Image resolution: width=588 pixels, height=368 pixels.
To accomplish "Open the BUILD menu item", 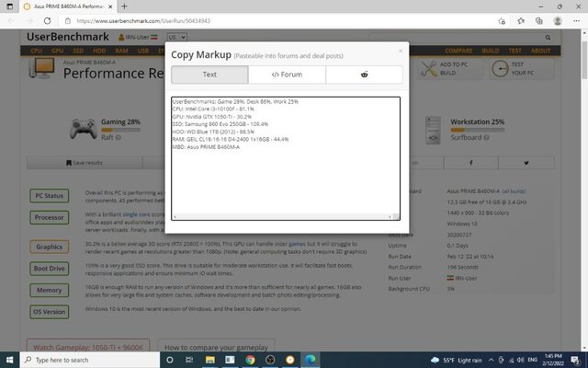I will tap(491, 51).
